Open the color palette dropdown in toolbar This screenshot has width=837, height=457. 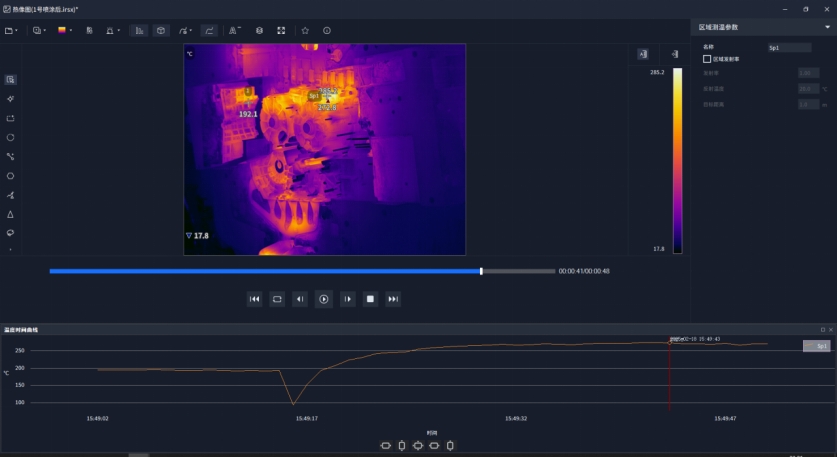pos(65,31)
